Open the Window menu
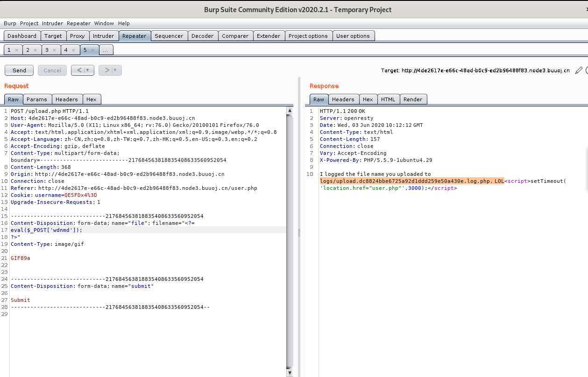 click(104, 23)
